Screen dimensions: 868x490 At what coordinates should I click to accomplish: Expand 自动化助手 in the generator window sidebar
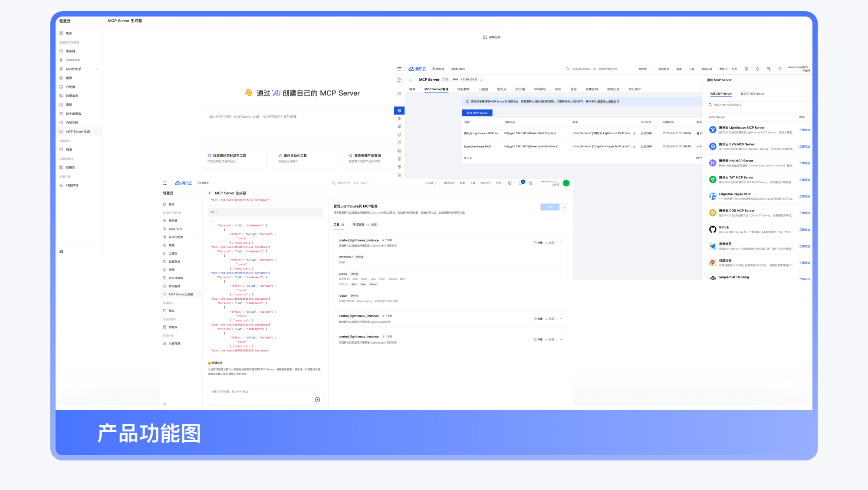pos(197,237)
